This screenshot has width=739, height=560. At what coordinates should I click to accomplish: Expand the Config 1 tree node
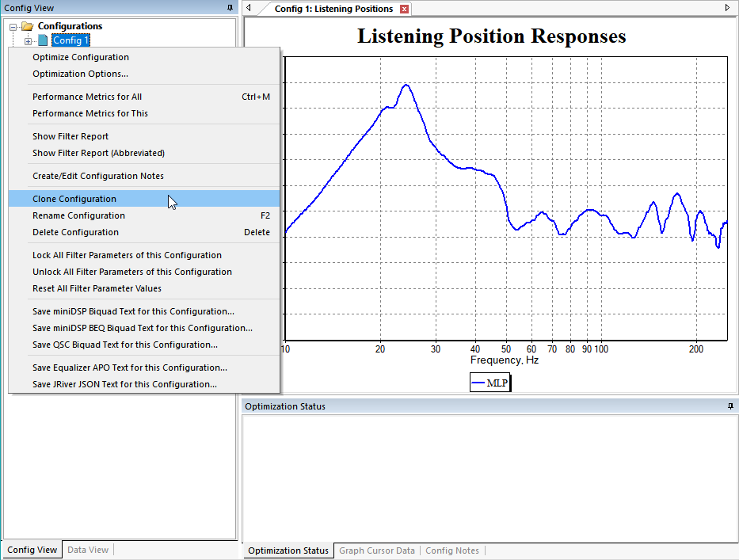coord(28,41)
